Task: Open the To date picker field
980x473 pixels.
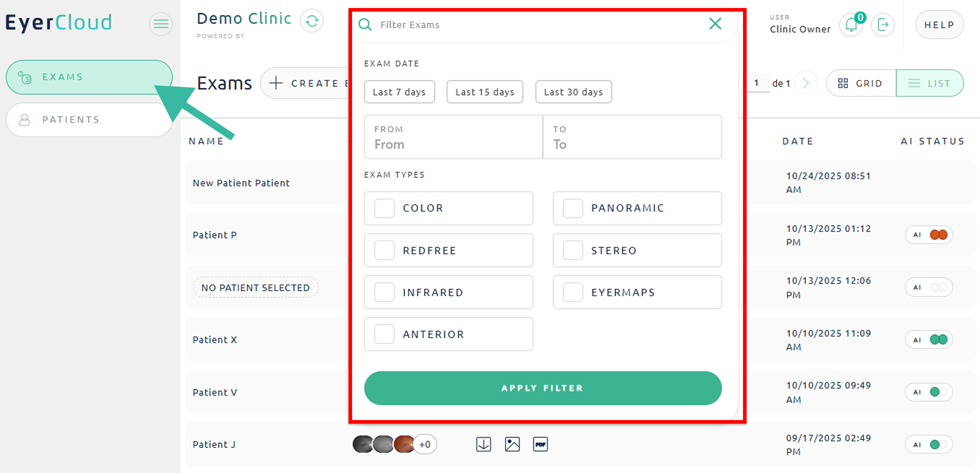Action: pyautogui.click(x=632, y=137)
